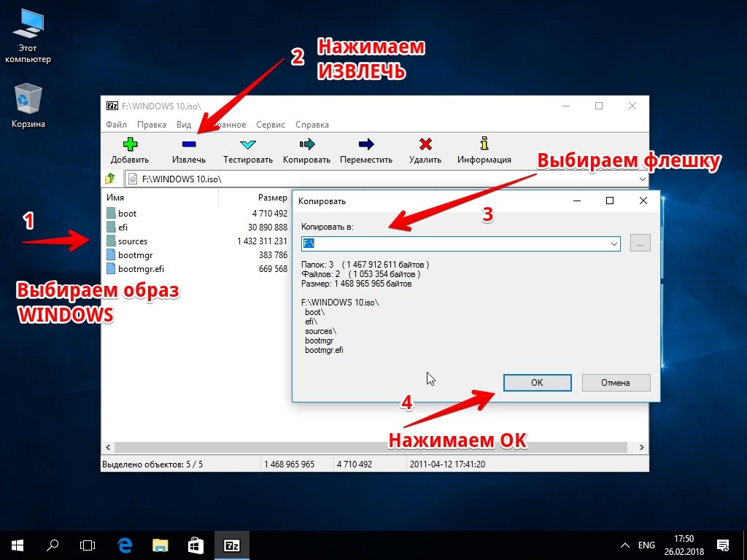
Task: Click the Копировать (Copy) toolbar icon
Action: pyautogui.click(x=307, y=144)
